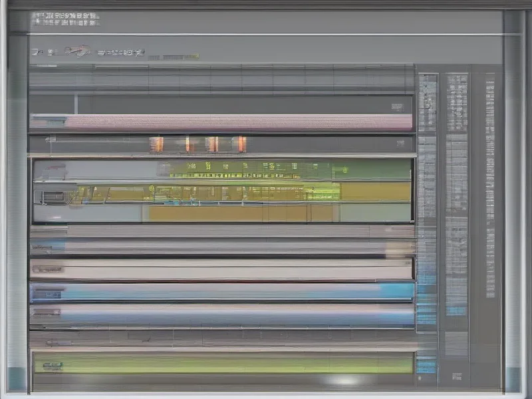Click the blue highlighted entry in the right panel

click(456, 311)
